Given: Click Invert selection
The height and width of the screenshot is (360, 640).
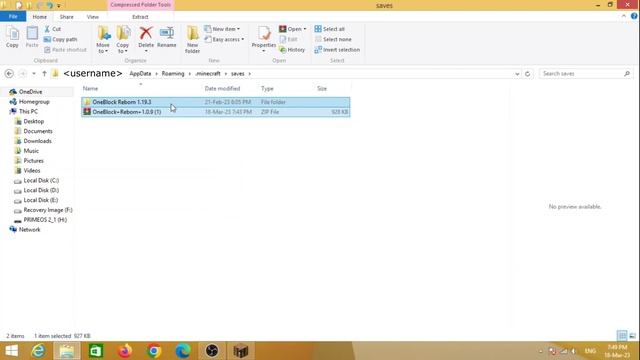Looking at the screenshot, I should pos(337,50).
